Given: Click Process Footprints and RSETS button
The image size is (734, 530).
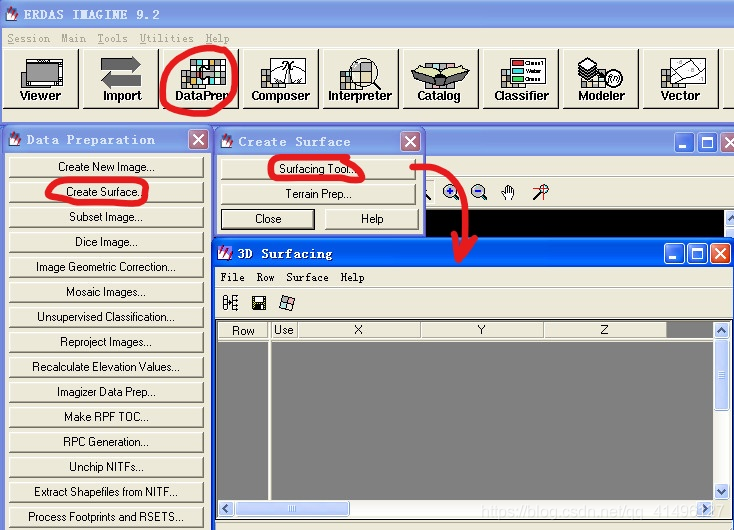Looking at the screenshot, I should (106, 517).
